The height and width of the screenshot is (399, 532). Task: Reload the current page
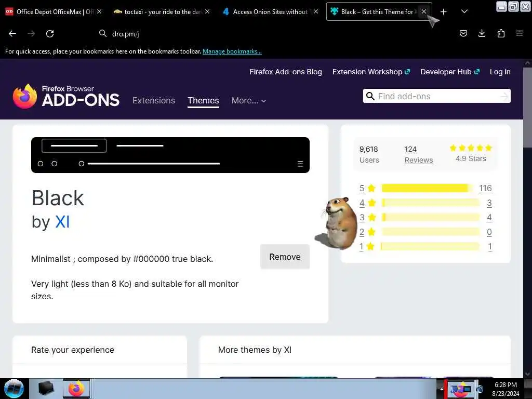coord(50,34)
